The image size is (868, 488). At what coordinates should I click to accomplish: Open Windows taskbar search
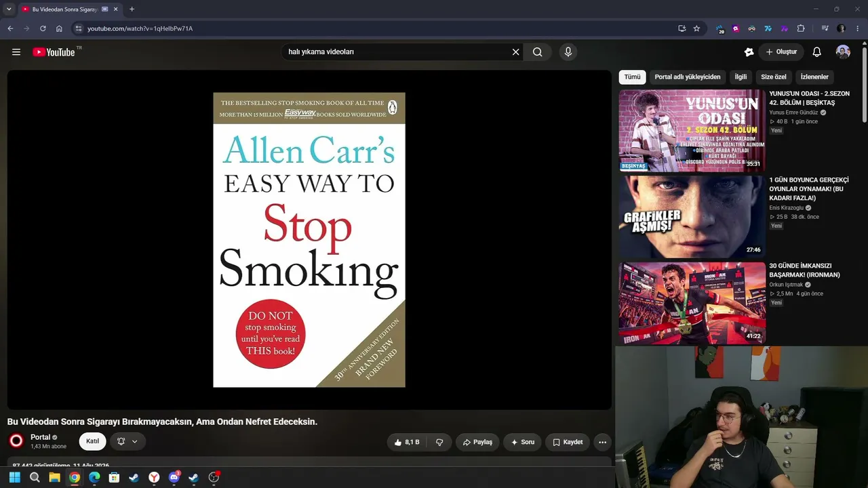35,478
